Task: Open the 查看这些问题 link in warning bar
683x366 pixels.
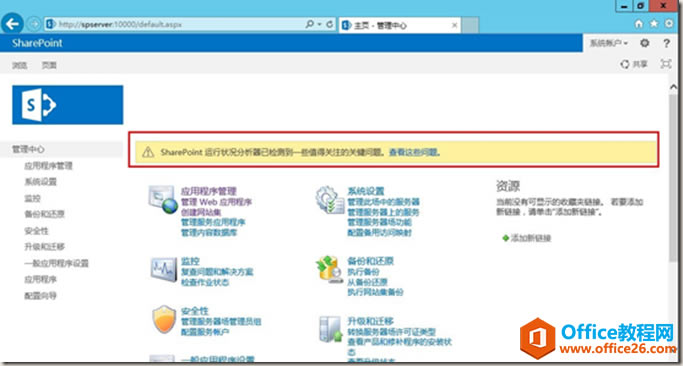Action: coord(414,152)
